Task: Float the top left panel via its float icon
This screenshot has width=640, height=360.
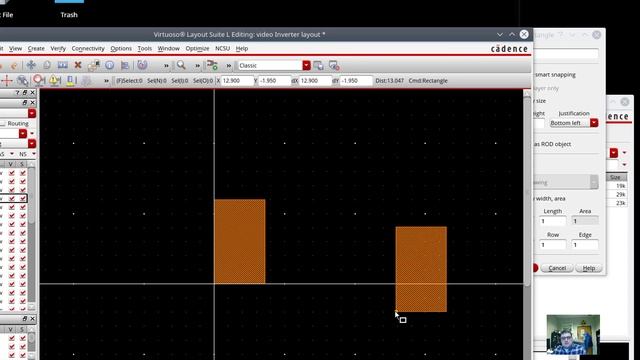Action: point(24,93)
